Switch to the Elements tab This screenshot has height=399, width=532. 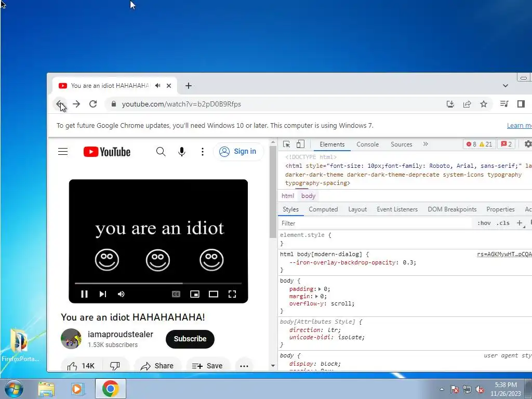coord(332,144)
